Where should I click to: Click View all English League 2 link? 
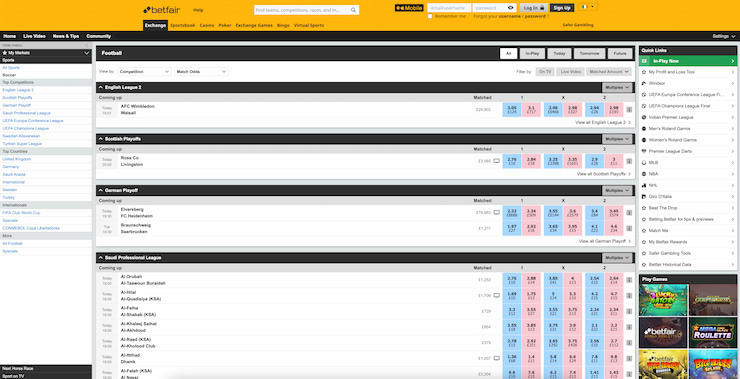[x=603, y=122]
